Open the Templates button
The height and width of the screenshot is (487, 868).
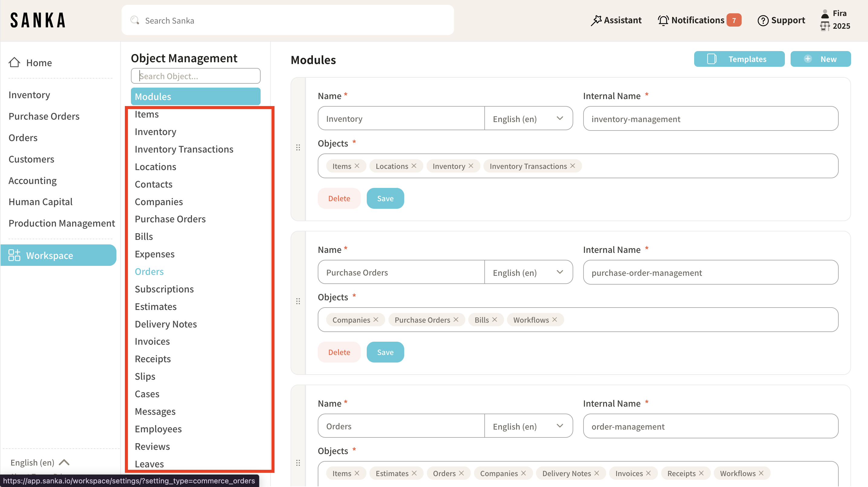coord(739,59)
